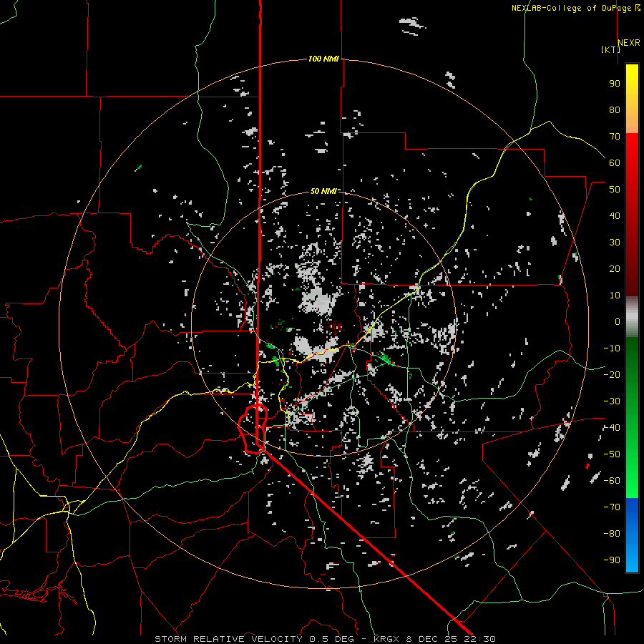Click the 40 value on velocity scale

pyautogui.click(x=615, y=215)
